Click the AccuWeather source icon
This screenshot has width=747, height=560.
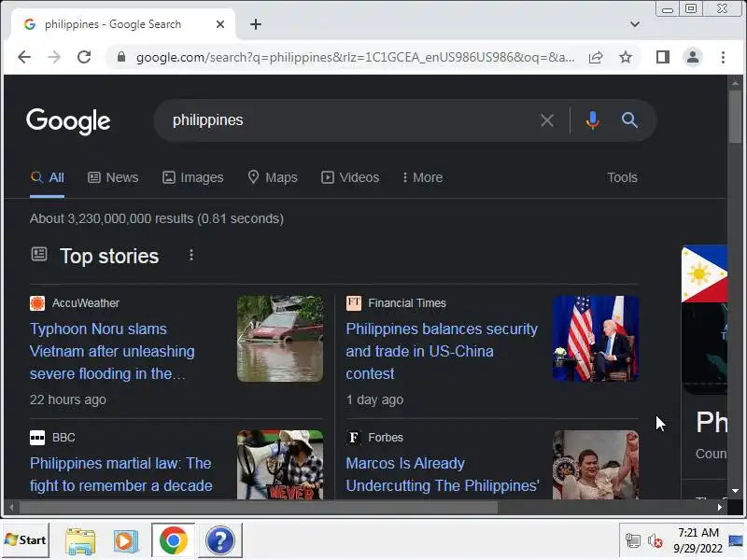pyautogui.click(x=37, y=303)
